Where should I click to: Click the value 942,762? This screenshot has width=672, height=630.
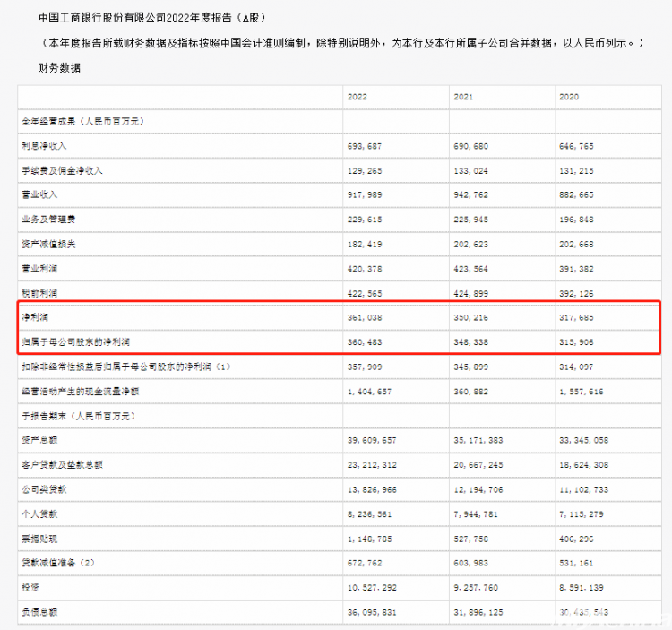coord(470,195)
